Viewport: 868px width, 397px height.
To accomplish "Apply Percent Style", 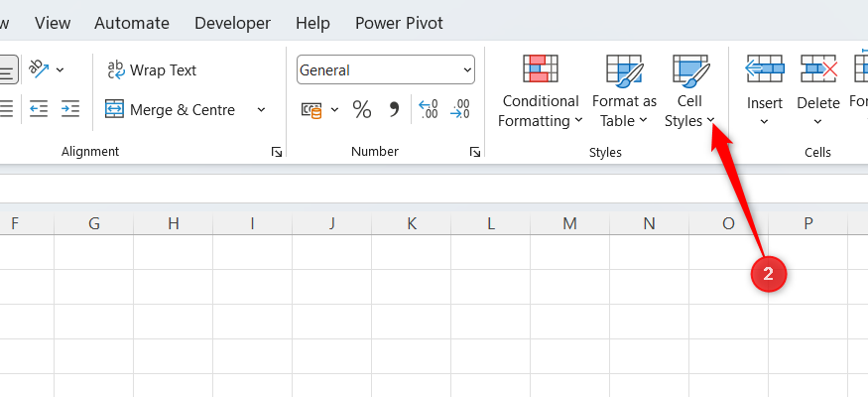I will pos(361,109).
